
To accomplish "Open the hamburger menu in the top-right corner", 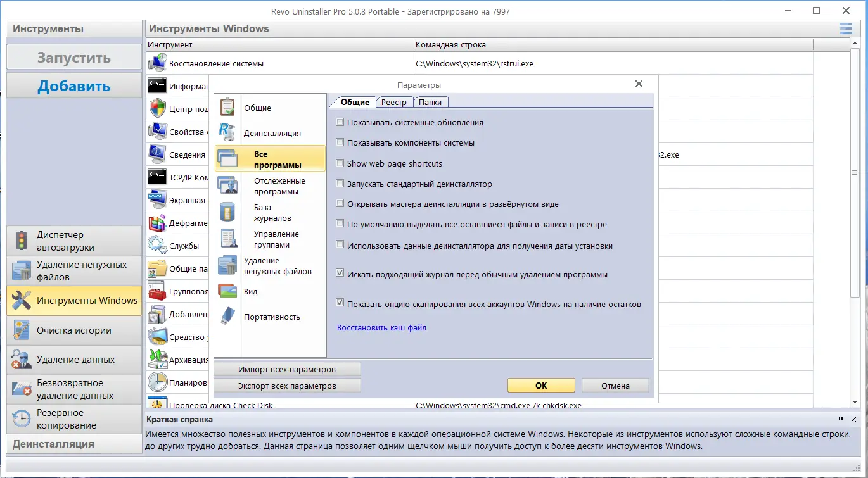I will coord(846,28).
